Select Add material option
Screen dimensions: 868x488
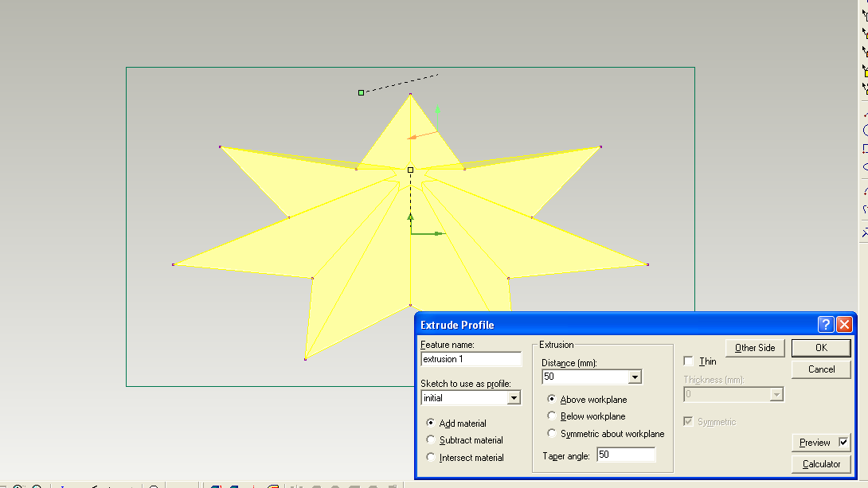[x=431, y=423]
